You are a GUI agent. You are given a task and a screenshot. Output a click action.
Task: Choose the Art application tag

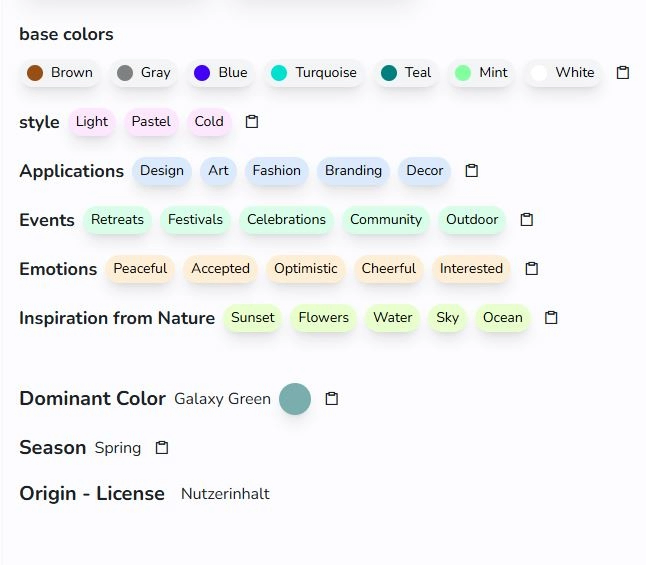tap(218, 171)
